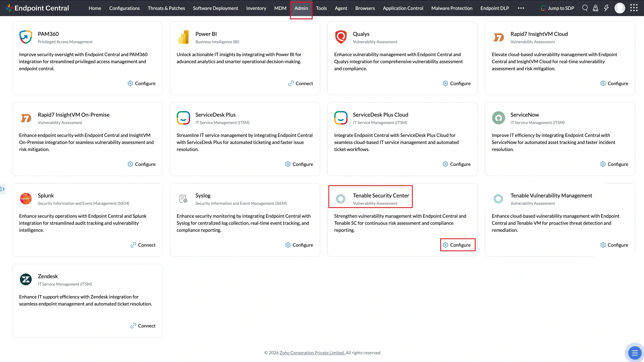Open the blue floating help menu button
Viewport: 644px width, 362px height.
pyautogui.click(x=635, y=353)
